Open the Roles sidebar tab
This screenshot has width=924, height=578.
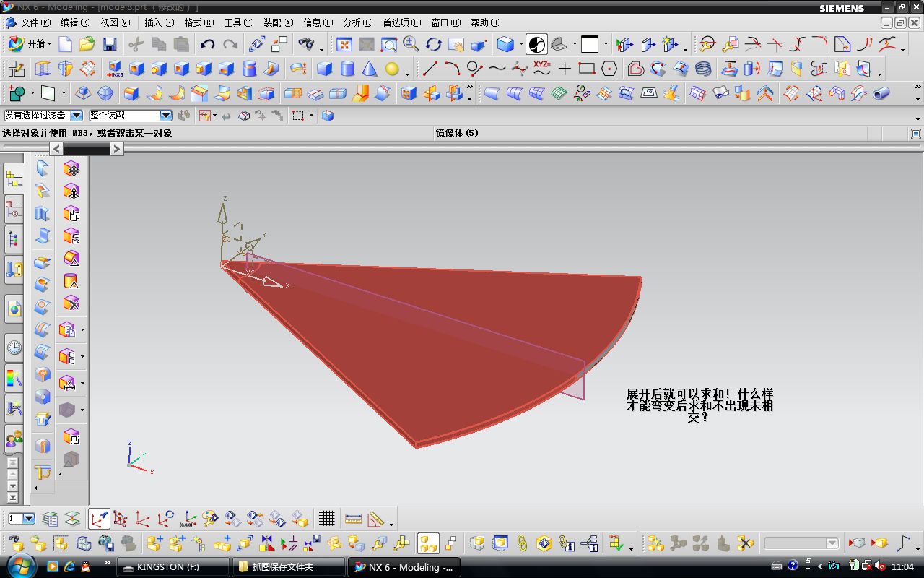14,439
